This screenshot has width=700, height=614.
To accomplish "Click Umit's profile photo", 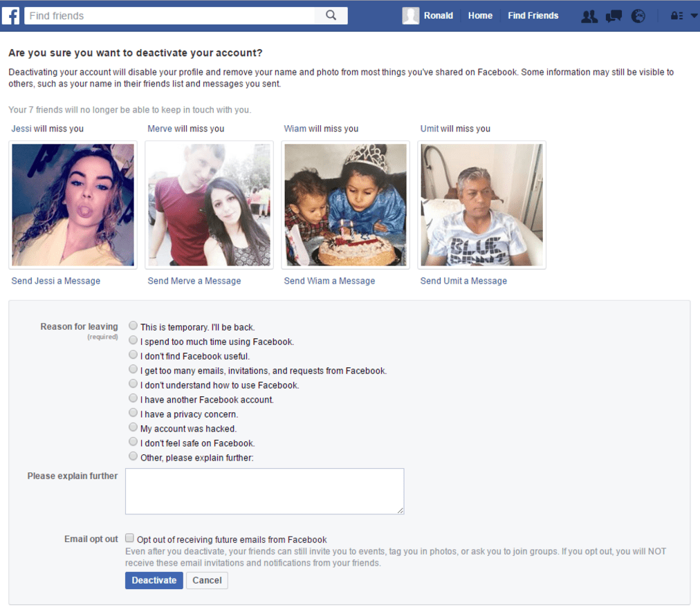I will coord(481,205).
